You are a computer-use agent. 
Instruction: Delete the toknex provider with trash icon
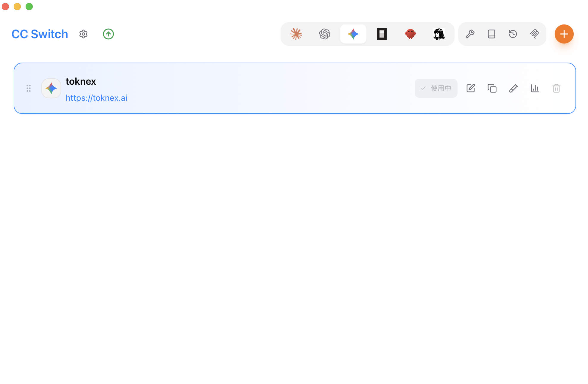coord(556,88)
